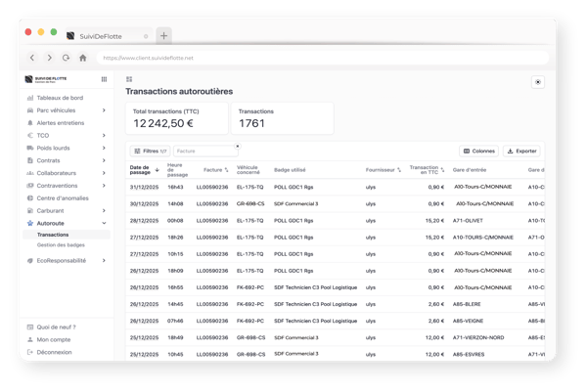Click the Tableaux de bord sidebar icon

pos(28,98)
